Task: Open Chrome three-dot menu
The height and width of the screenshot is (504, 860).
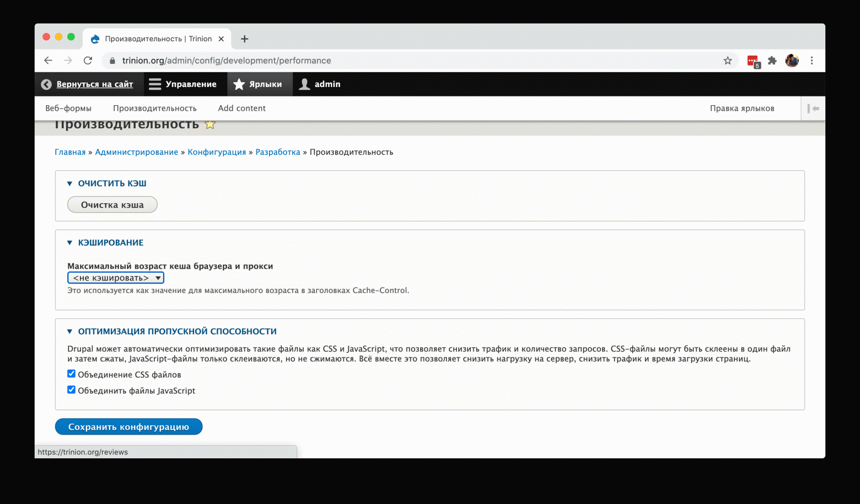Action: (811, 61)
